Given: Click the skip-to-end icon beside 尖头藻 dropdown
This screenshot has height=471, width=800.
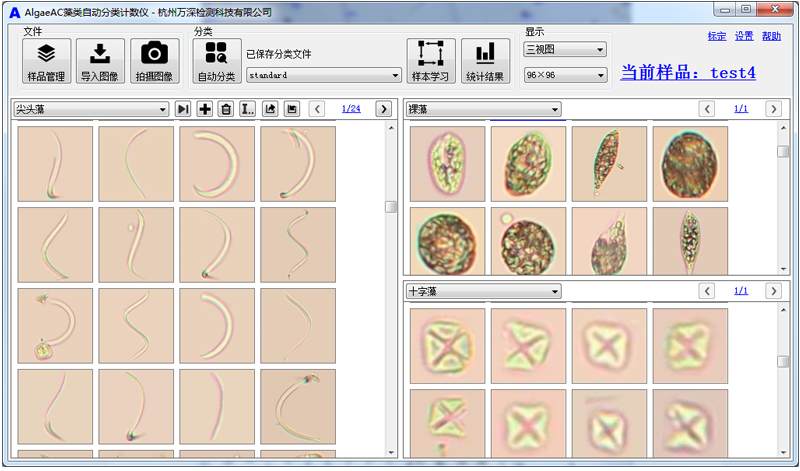Looking at the screenshot, I should tap(183, 109).
